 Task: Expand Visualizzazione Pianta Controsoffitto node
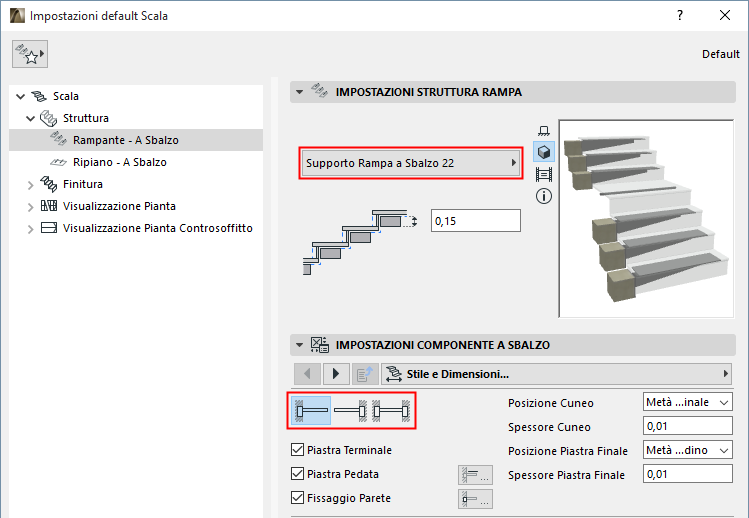(31, 229)
